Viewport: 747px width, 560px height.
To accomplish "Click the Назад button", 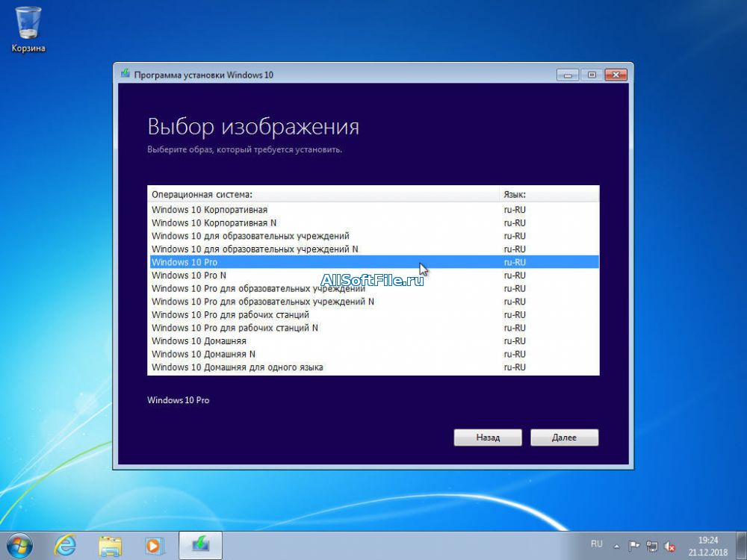I will pyautogui.click(x=487, y=438).
